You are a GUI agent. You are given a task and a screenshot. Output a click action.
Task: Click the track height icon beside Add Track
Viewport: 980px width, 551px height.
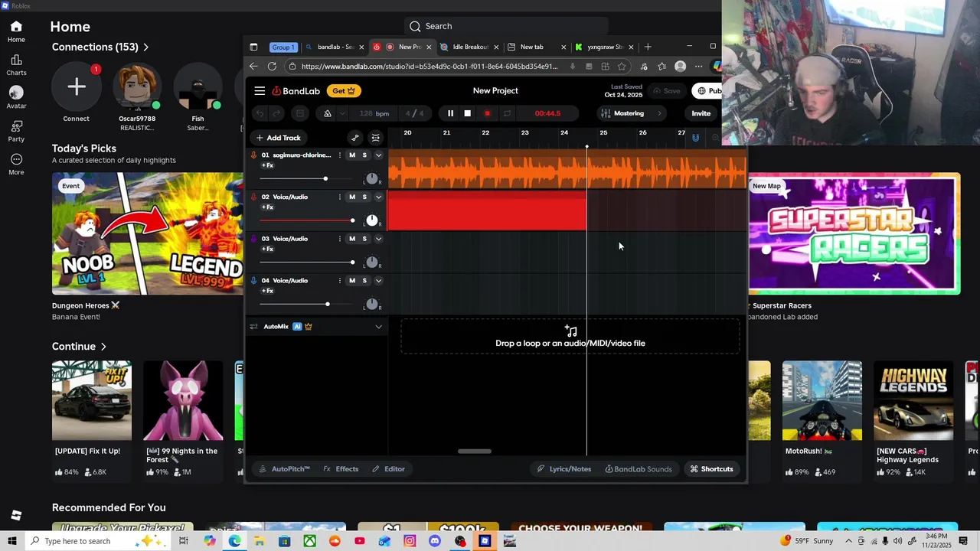375,138
